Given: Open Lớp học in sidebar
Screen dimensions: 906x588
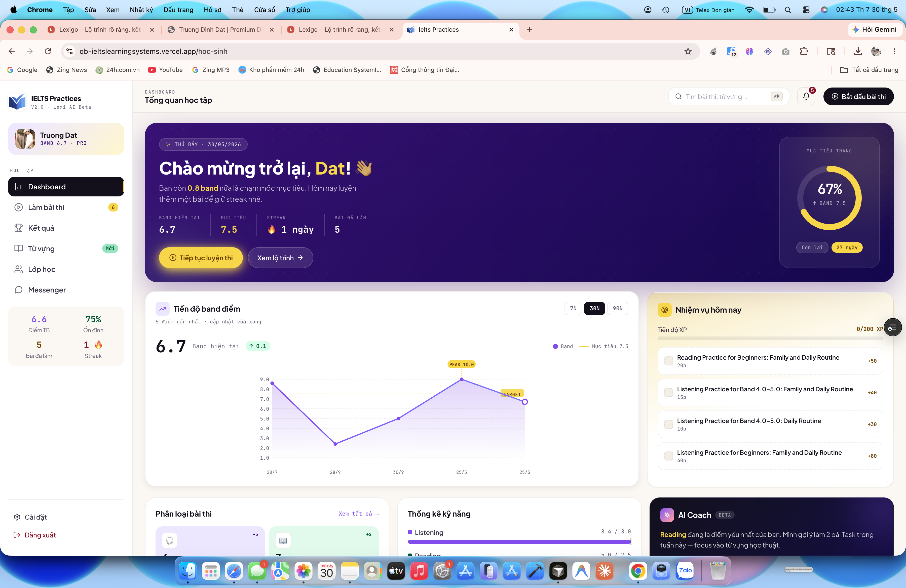Looking at the screenshot, I should [x=66, y=269].
